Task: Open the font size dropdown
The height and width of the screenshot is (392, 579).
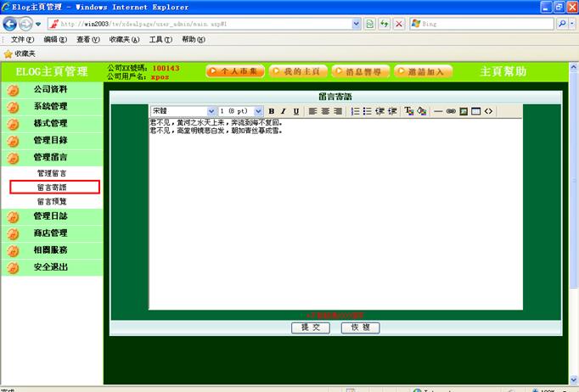Action: (x=241, y=111)
